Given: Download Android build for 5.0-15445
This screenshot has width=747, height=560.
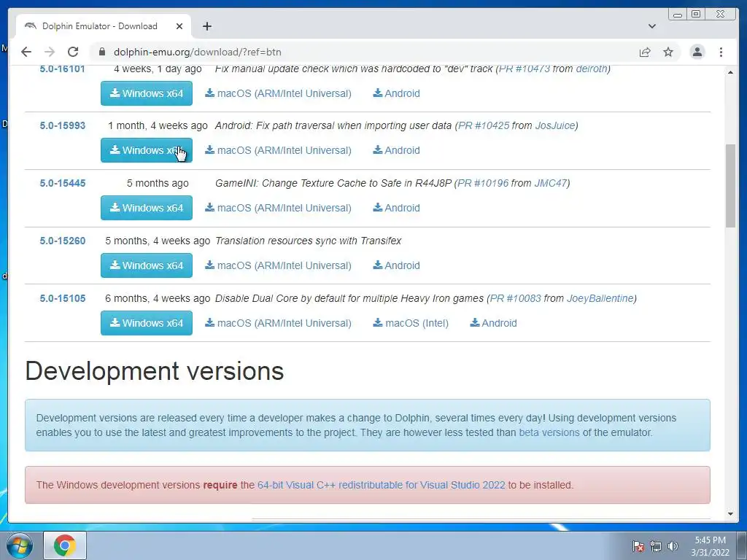Looking at the screenshot, I should point(396,208).
